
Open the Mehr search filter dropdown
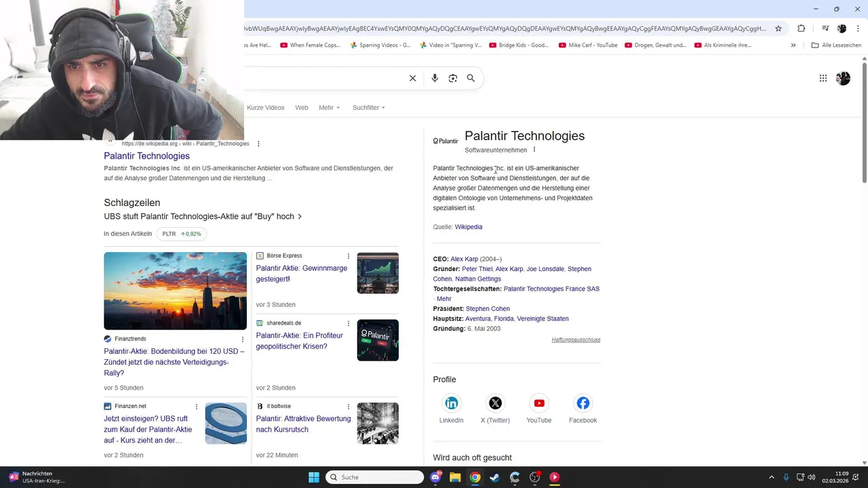(x=330, y=108)
